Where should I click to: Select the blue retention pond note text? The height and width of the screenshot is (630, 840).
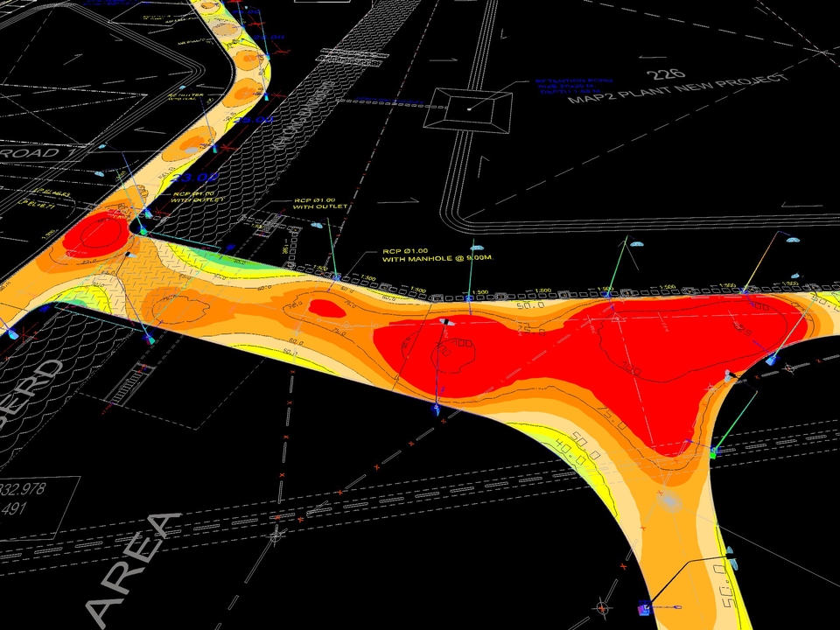tap(563, 87)
